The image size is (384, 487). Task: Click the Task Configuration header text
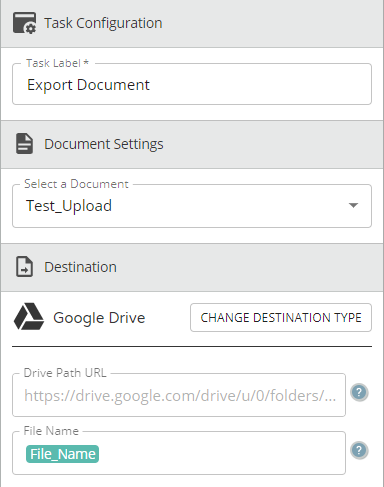[103, 23]
